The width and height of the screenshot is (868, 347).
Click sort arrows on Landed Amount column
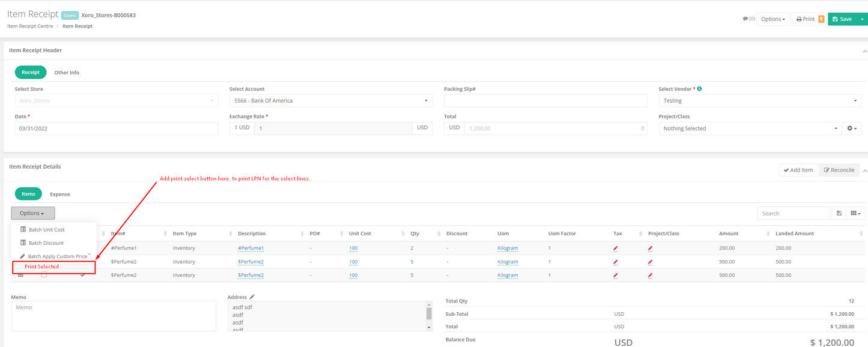(861, 234)
